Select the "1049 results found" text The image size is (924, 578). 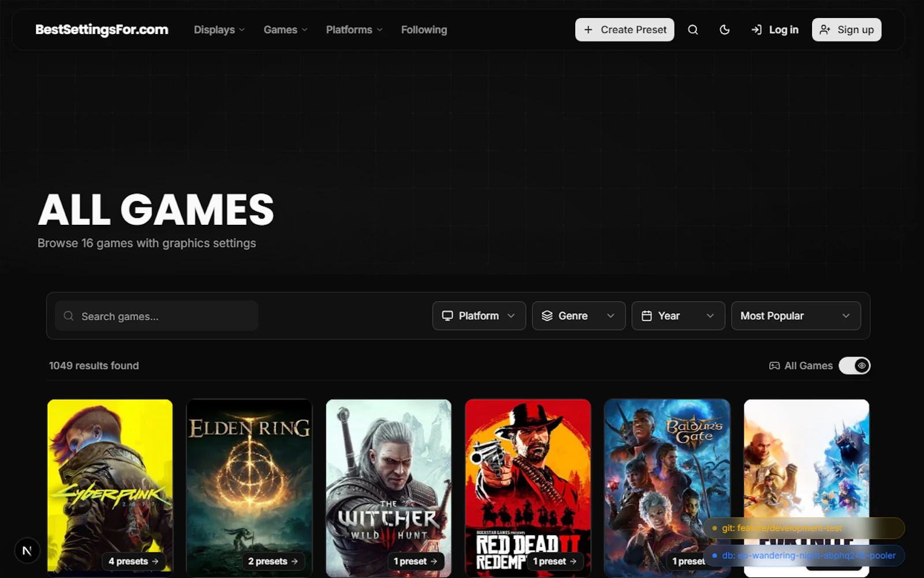click(x=94, y=365)
